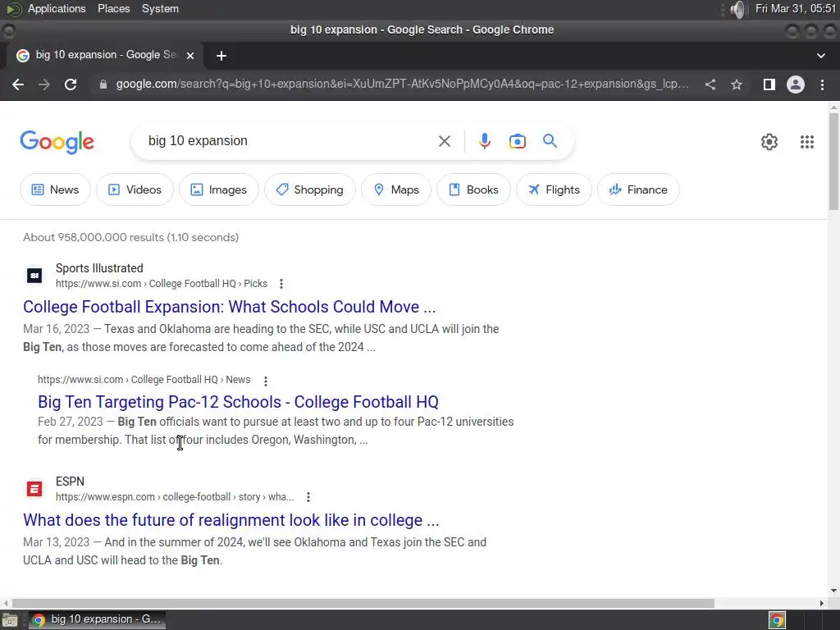Bookmark this page with star icon
Screen dimensions: 840x630
tap(737, 84)
